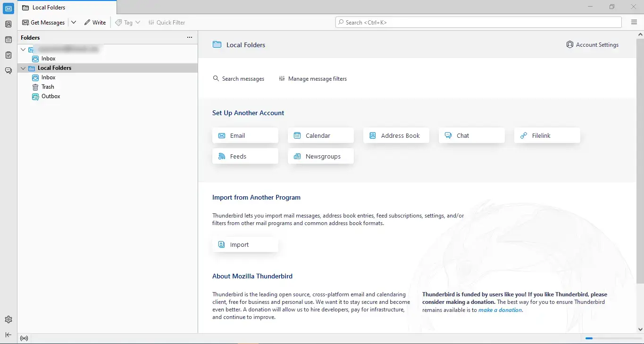Set up a new Address Book
This screenshot has width=644, height=344.
point(396,135)
